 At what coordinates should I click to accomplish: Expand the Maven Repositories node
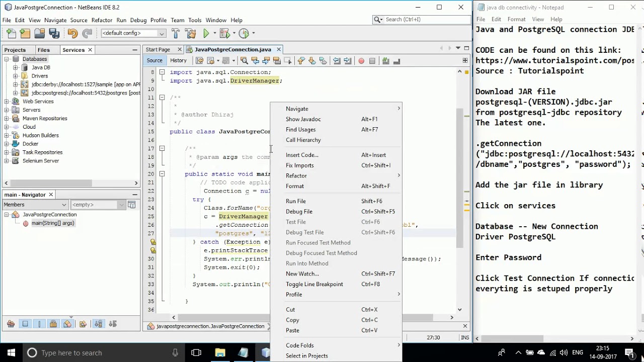[x=7, y=119]
